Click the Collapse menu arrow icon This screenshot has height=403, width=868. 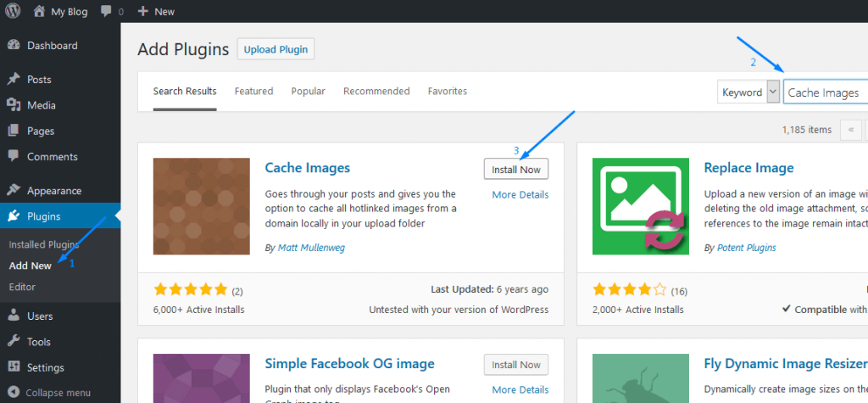click(x=14, y=393)
